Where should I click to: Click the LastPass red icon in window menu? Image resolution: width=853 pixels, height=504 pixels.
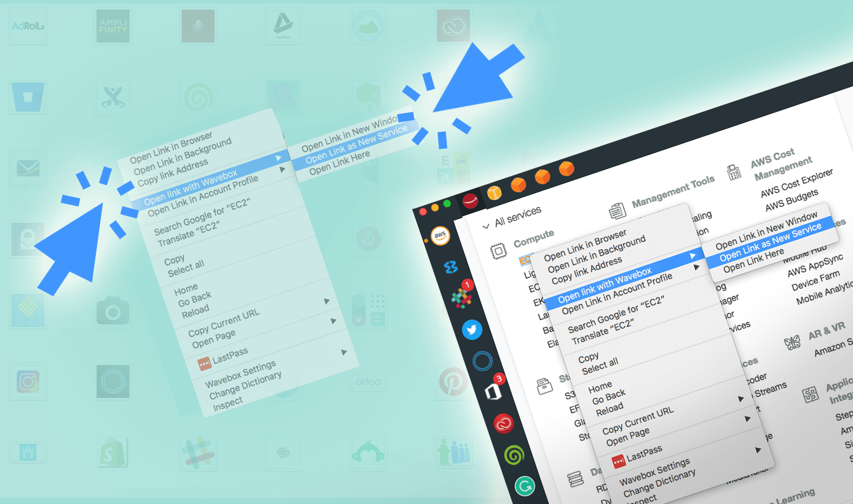618,461
